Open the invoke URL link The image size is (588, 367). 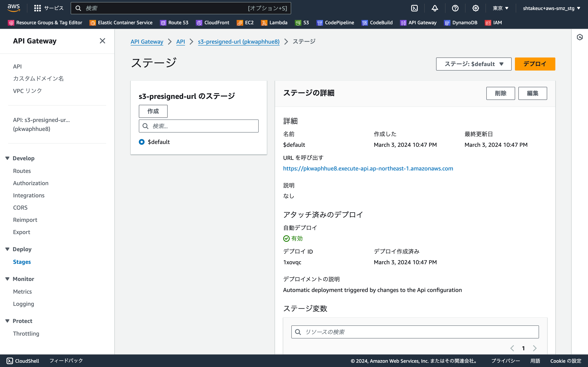tap(368, 168)
